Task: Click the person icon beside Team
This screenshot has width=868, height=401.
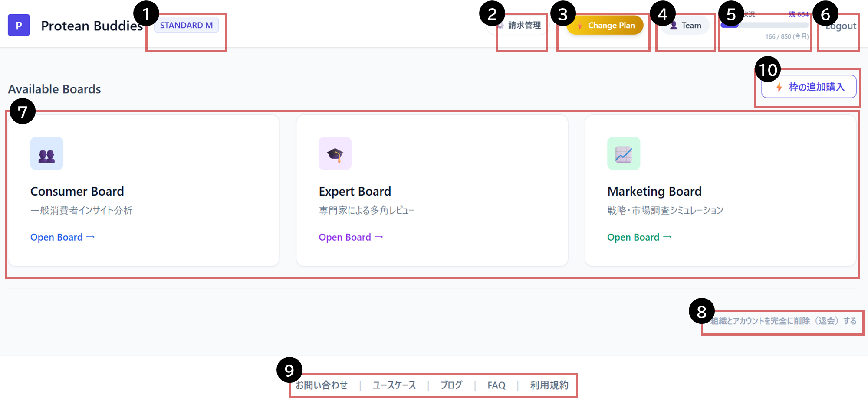Action: point(674,26)
